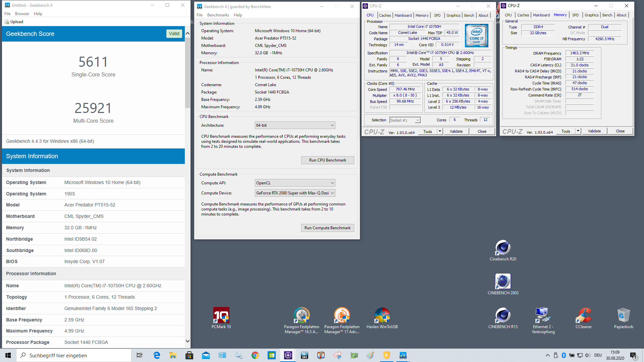Select the Hasleo WinToUSB desktop icon
Screen dimensions: 644x362
(x=382, y=318)
